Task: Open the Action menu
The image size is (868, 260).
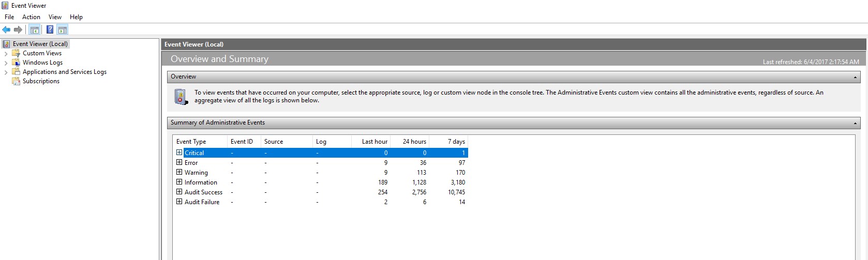Action: pyautogui.click(x=31, y=17)
